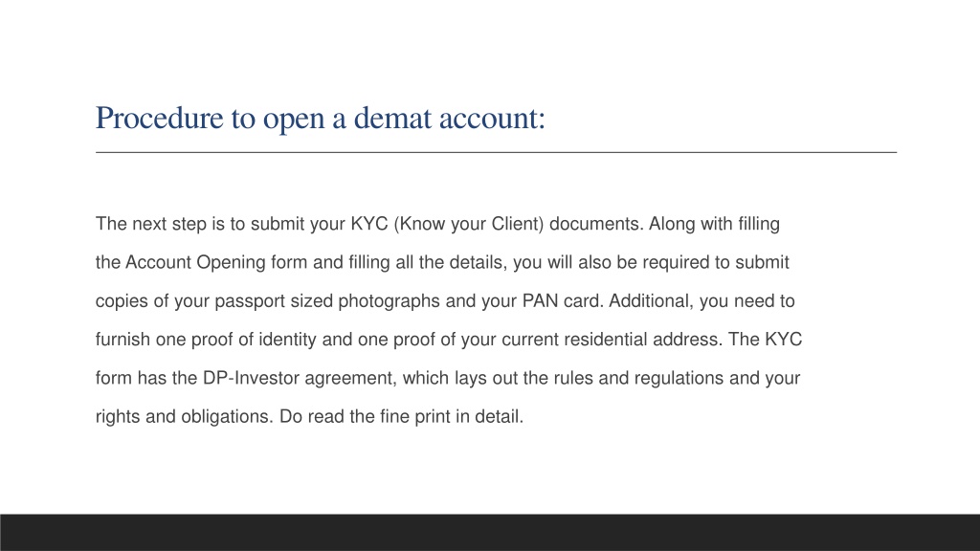Select the word 'demat' in the heading
This screenshot has height=551, width=980.
[392, 118]
